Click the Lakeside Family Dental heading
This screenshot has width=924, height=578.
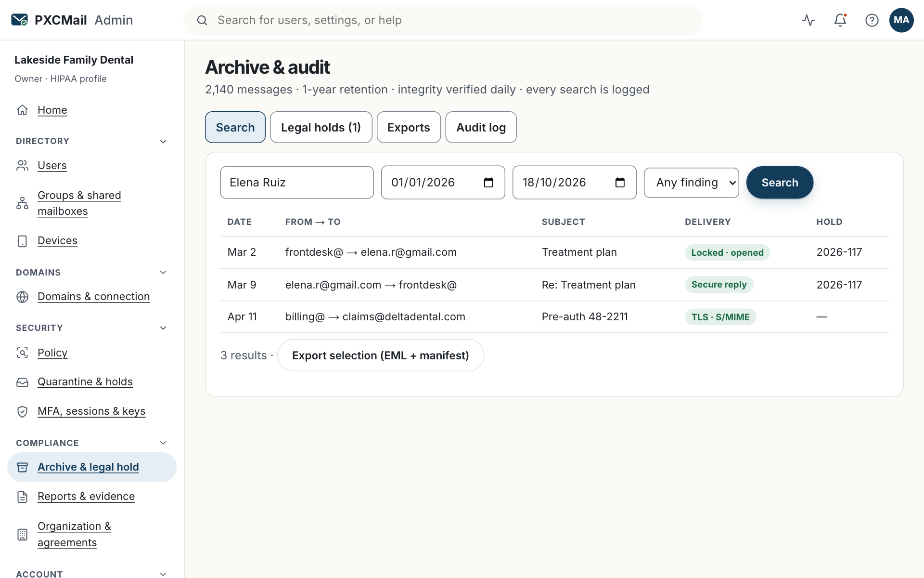(x=74, y=60)
